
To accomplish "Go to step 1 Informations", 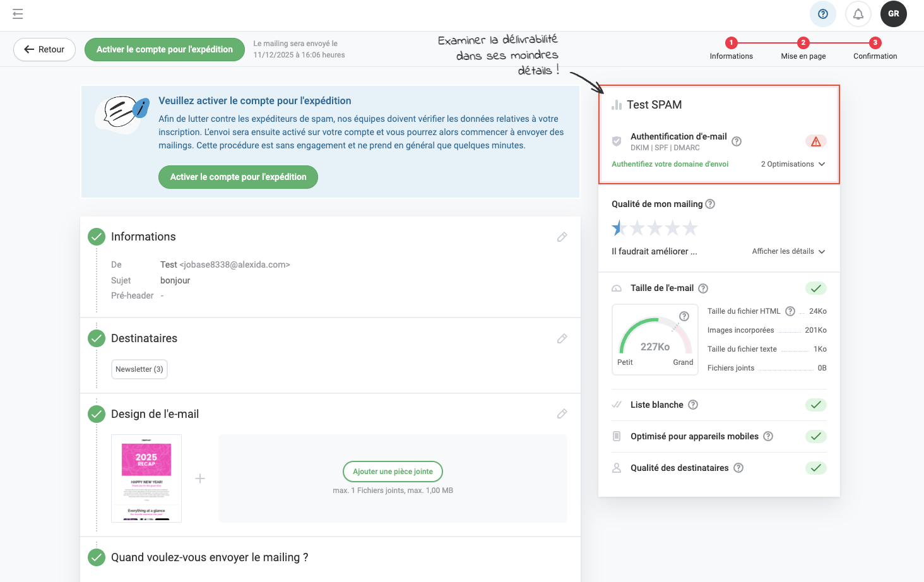I will pyautogui.click(x=731, y=49).
